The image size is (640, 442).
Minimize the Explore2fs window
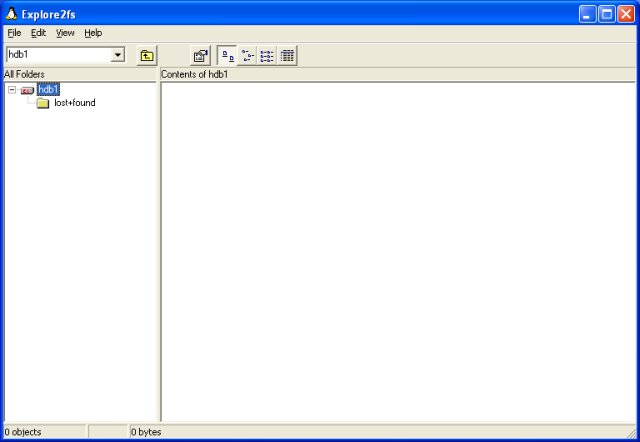point(587,14)
